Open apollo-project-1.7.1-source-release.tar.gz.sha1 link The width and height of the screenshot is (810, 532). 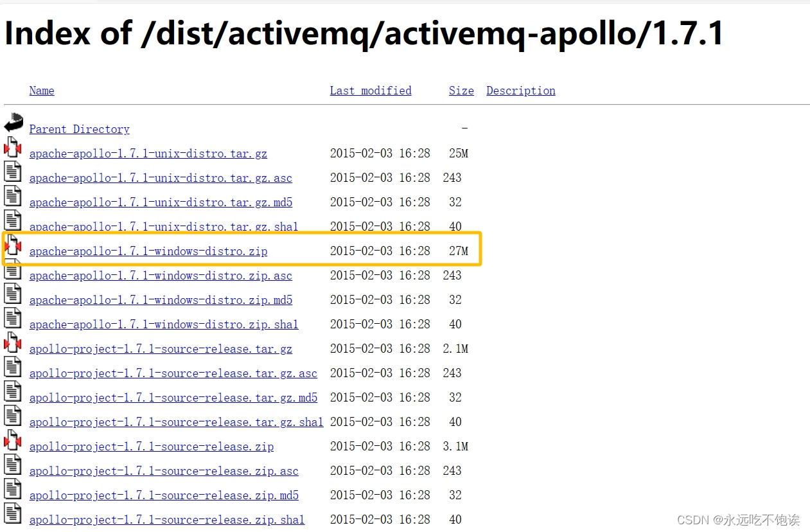point(177,421)
